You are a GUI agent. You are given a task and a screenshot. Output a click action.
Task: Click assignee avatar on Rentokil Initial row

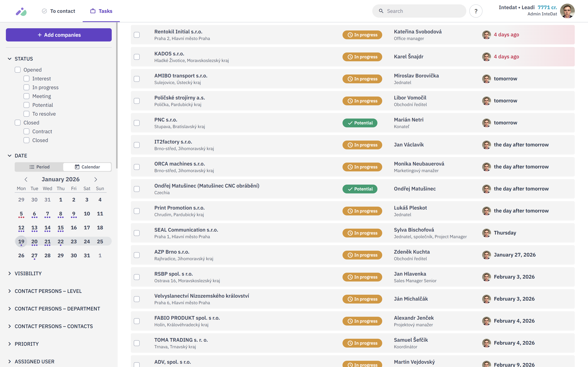pyautogui.click(x=486, y=35)
